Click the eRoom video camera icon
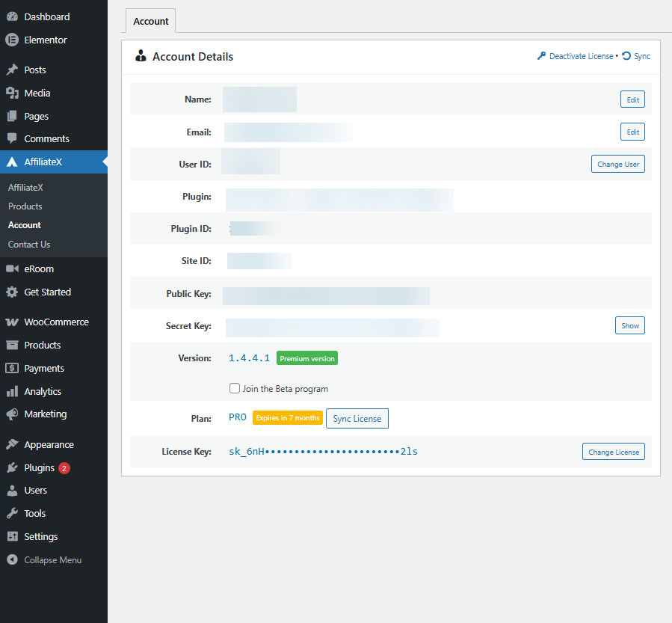Screen dimensions: 672x623 click(x=12, y=268)
